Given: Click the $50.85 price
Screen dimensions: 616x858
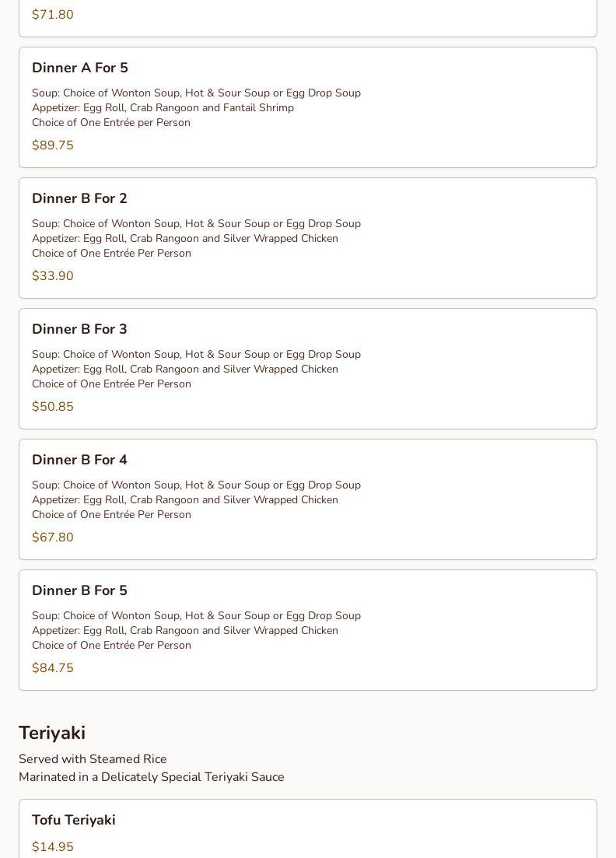Looking at the screenshot, I should click(53, 407).
